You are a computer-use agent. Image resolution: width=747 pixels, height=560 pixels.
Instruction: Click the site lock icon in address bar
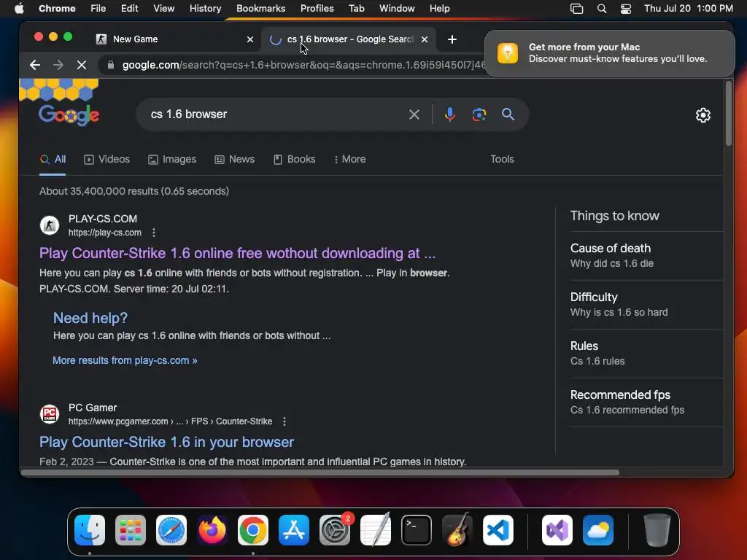(x=111, y=65)
